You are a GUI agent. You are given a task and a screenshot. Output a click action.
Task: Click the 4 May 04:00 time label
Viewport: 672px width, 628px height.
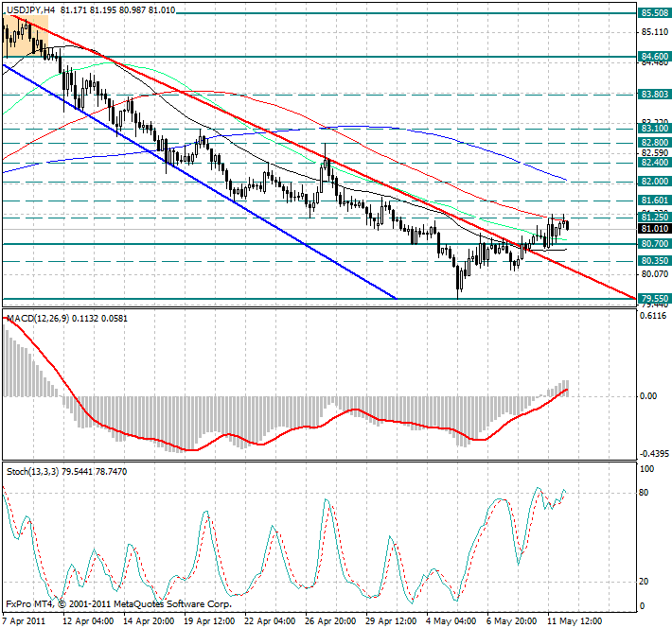451,621
